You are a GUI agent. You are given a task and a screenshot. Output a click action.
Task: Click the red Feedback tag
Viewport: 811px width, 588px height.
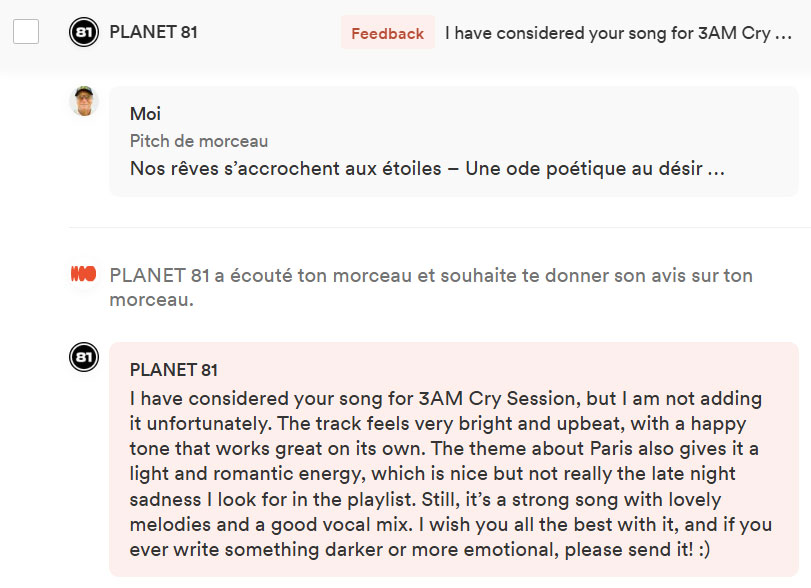[386, 32]
